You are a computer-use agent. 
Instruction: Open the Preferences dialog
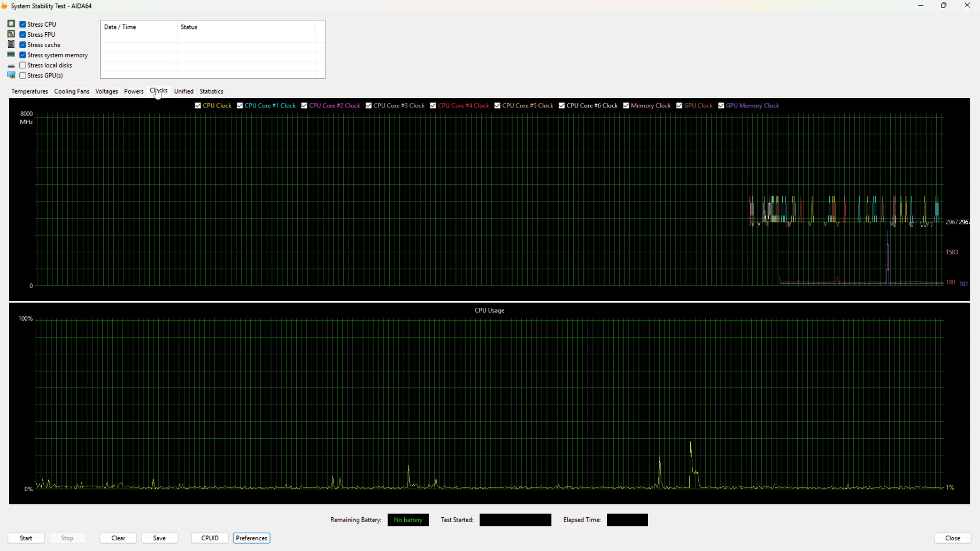click(x=251, y=538)
